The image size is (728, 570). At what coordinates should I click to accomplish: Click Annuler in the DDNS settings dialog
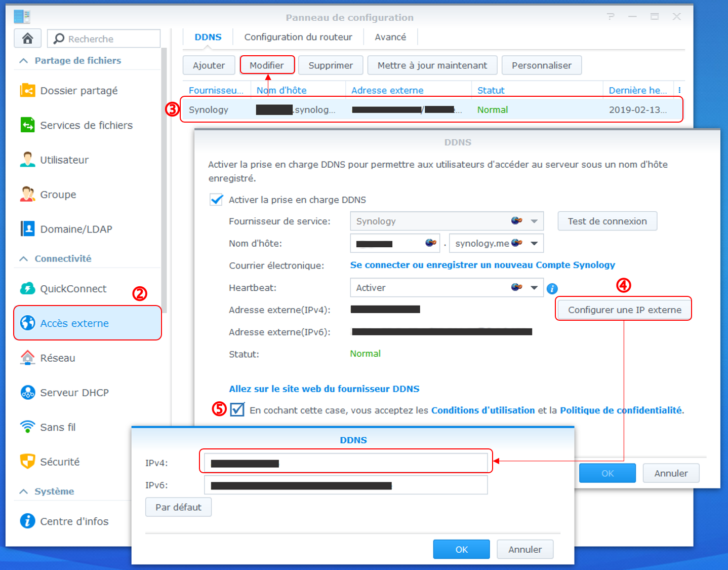pyautogui.click(x=671, y=473)
